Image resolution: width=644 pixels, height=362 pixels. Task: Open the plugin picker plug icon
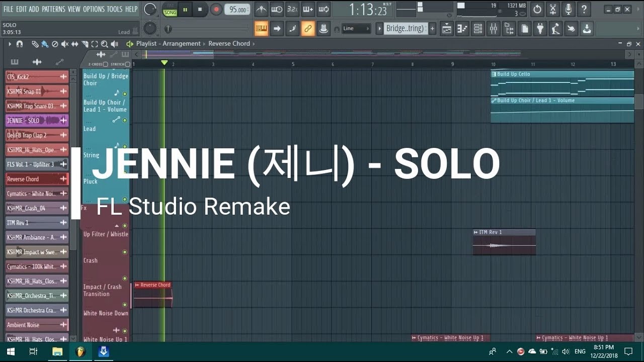pos(540,29)
